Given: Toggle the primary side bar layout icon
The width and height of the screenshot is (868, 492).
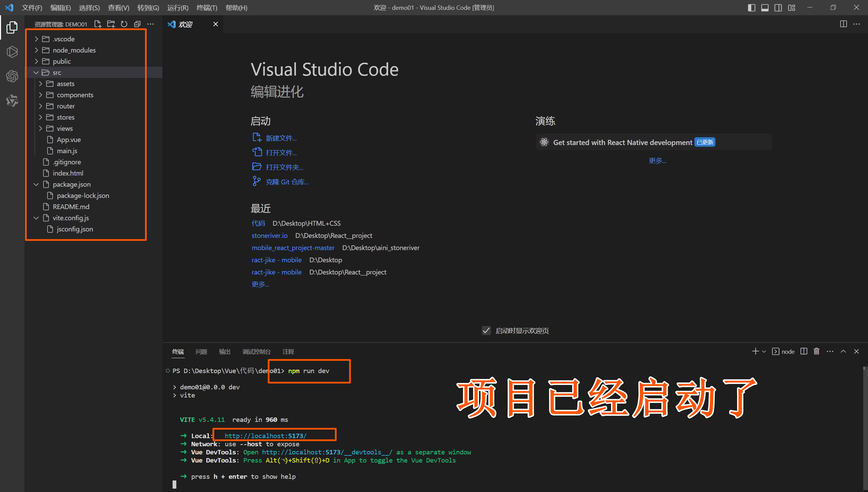Looking at the screenshot, I should (x=751, y=7).
